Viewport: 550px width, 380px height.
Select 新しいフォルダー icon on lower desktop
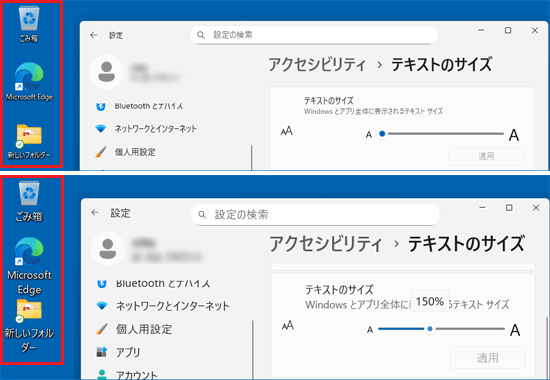(29, 326)
